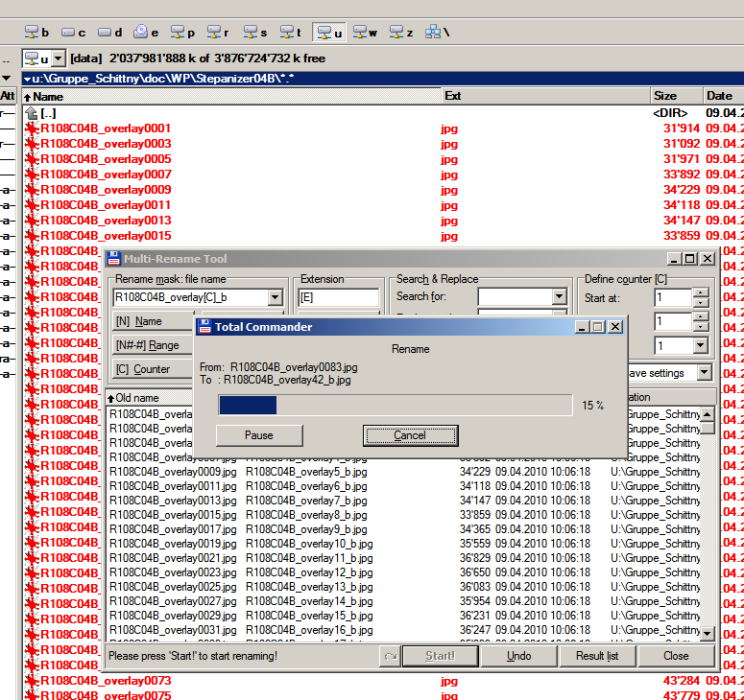Select file R108C04B_overlay0073 in panel
Viewport: 744px width, 700px height.
105,681
